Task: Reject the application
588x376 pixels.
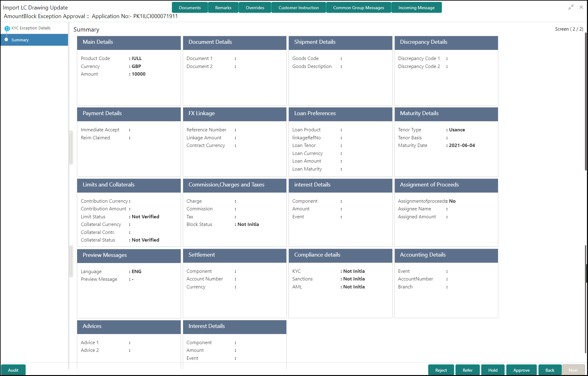Action: coord(441,370)
